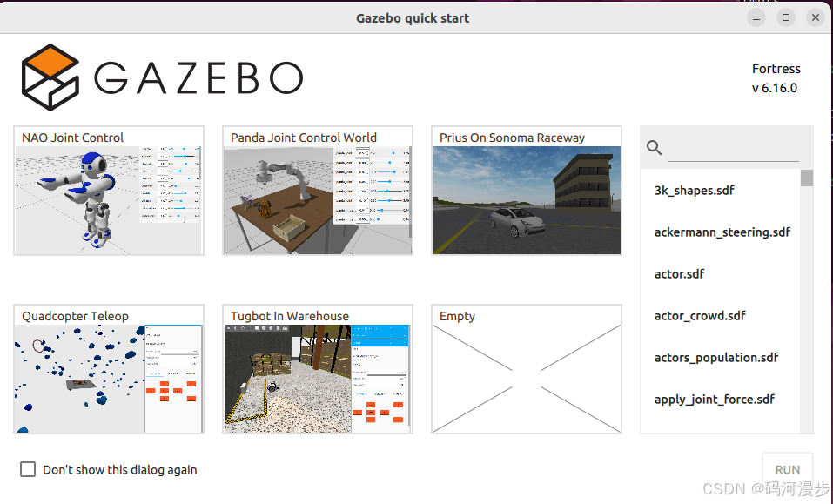Screen dimensions: 833x504
Task: Minimize the Gazebo quick start window
Action: 756,17
